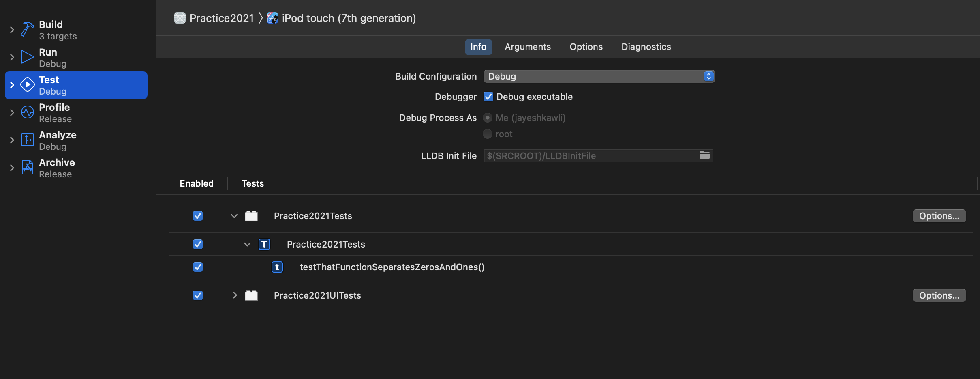Select the Profile action row
This screenshot has height=379, width=980.
pyautogui.click(x=76, y=113)
